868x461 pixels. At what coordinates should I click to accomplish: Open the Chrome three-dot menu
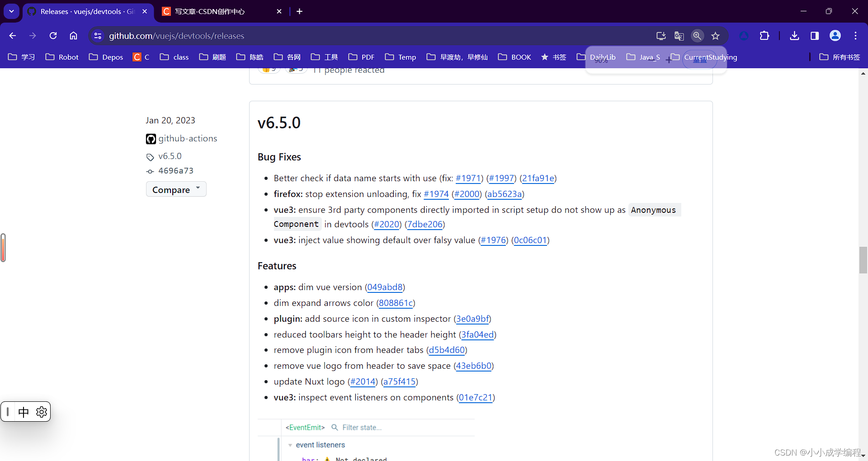[856, 35]
